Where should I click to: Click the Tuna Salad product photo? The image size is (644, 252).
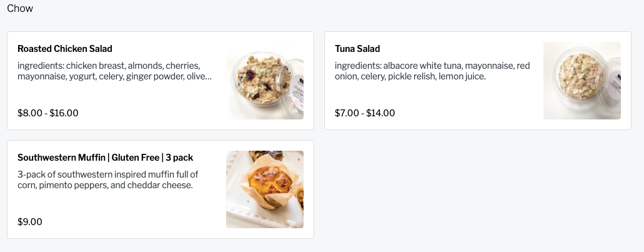coord(582,81)
